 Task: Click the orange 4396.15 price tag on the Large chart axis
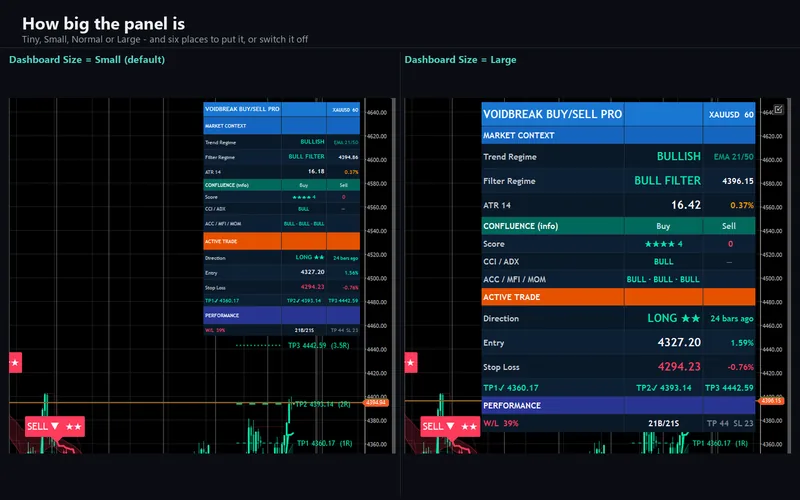(771, 401)
